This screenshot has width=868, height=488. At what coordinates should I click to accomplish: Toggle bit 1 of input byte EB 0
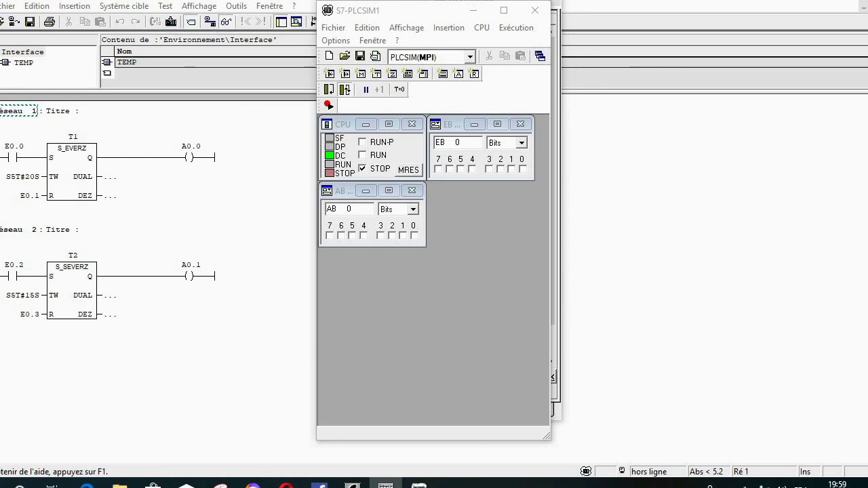511,169
